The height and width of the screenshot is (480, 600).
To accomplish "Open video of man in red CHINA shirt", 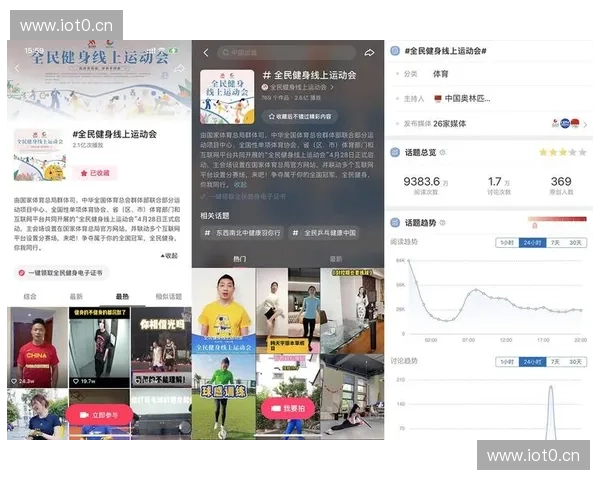I will (38, 348).
